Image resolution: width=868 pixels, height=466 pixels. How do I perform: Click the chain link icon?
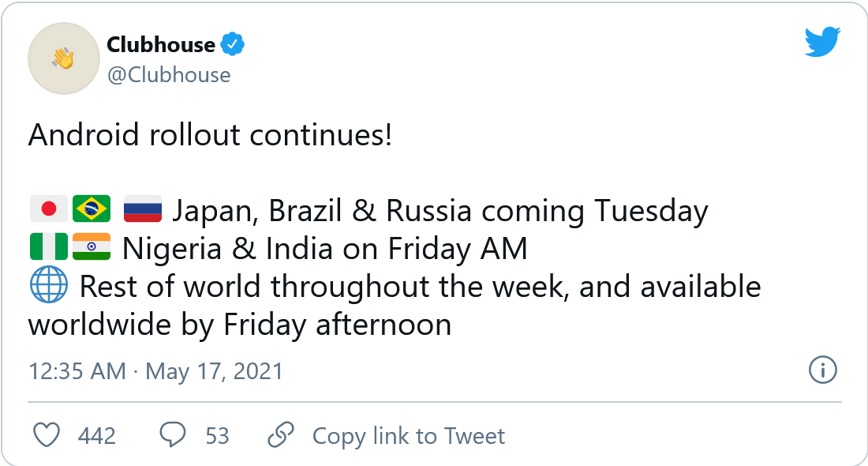(x=281, y=435)
